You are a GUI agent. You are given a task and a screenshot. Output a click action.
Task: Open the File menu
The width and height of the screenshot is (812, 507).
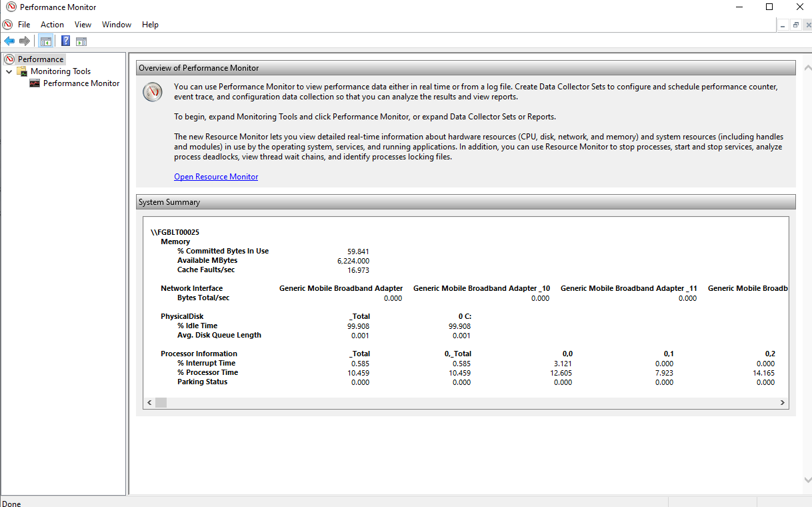[24, 25]
